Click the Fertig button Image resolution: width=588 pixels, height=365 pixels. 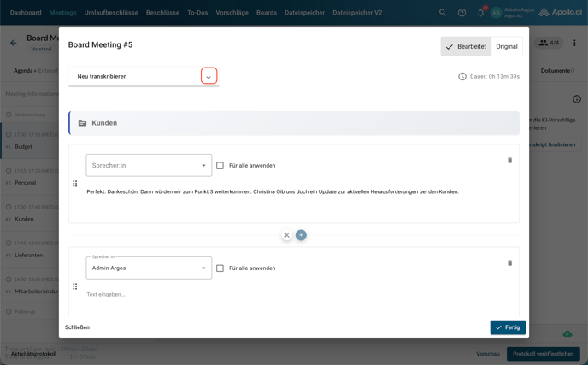click(x=508, y=327)
